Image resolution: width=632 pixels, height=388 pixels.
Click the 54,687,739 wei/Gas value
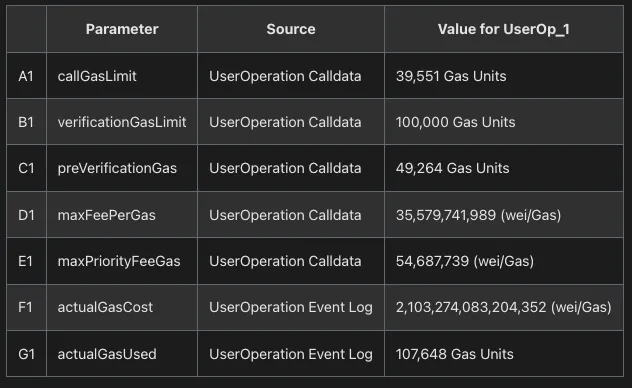(465, 261)
